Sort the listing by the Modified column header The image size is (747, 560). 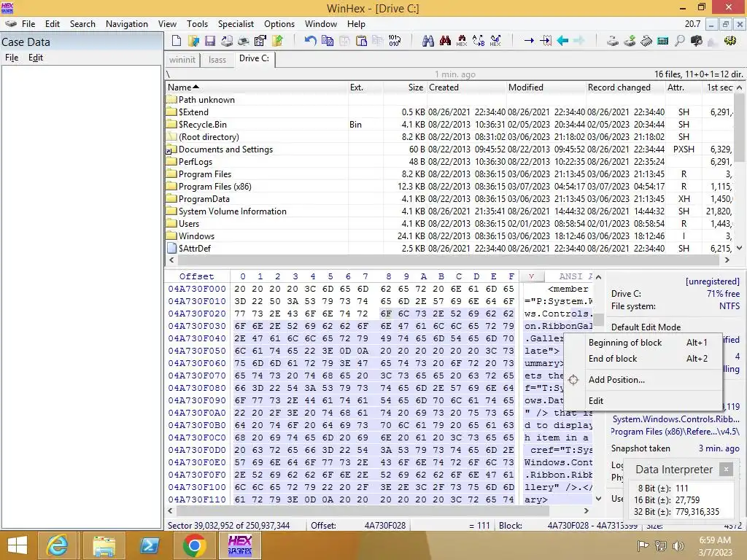point(546,87)
